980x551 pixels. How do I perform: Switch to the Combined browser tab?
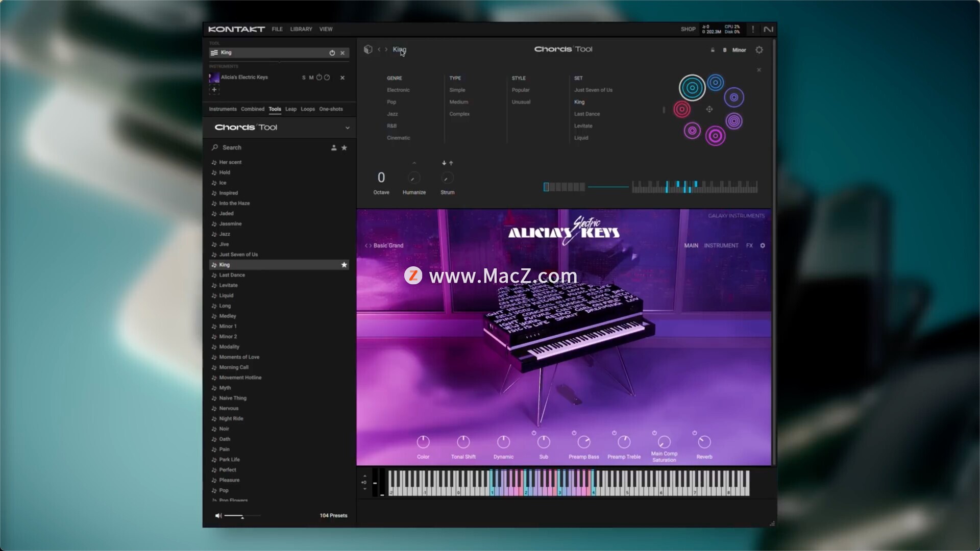click(x=253, y=109)
